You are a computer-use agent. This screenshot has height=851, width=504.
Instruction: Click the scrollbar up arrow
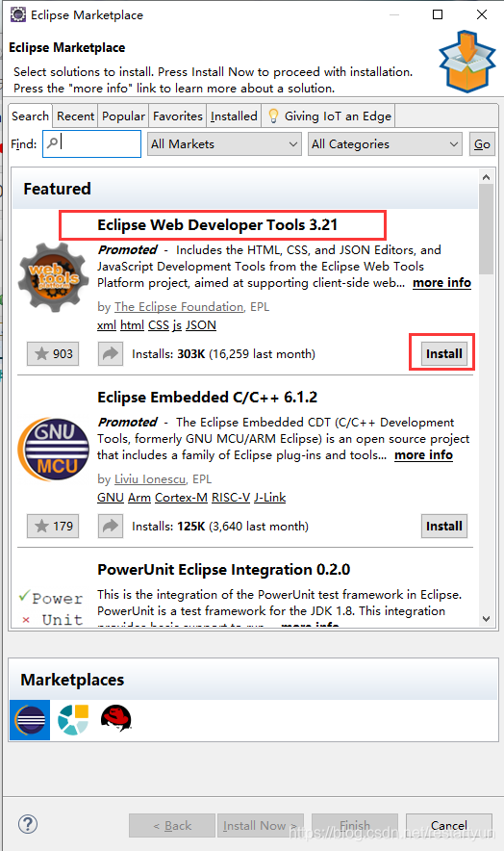486,177
